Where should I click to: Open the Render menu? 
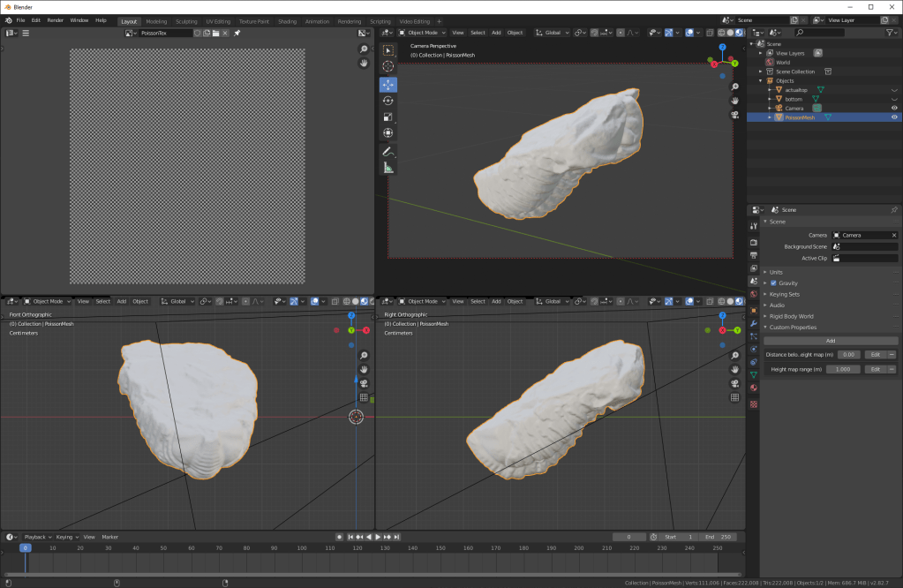click(x=55, y=19)
